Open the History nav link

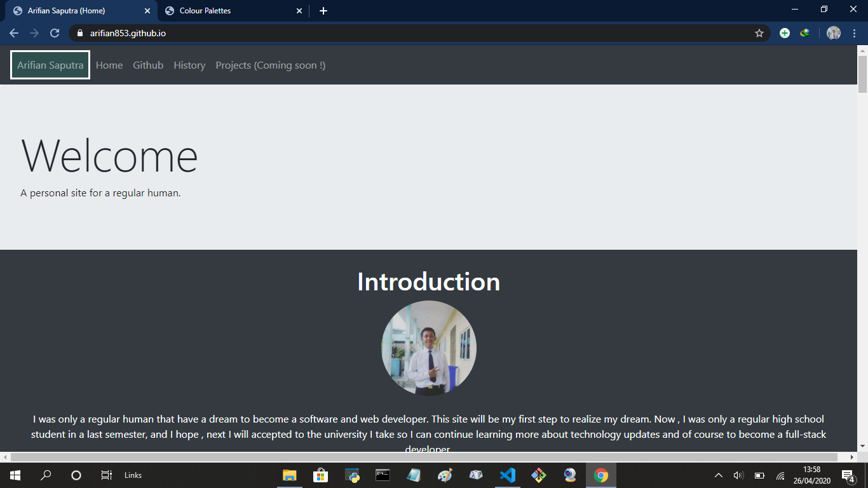(189, 65)
